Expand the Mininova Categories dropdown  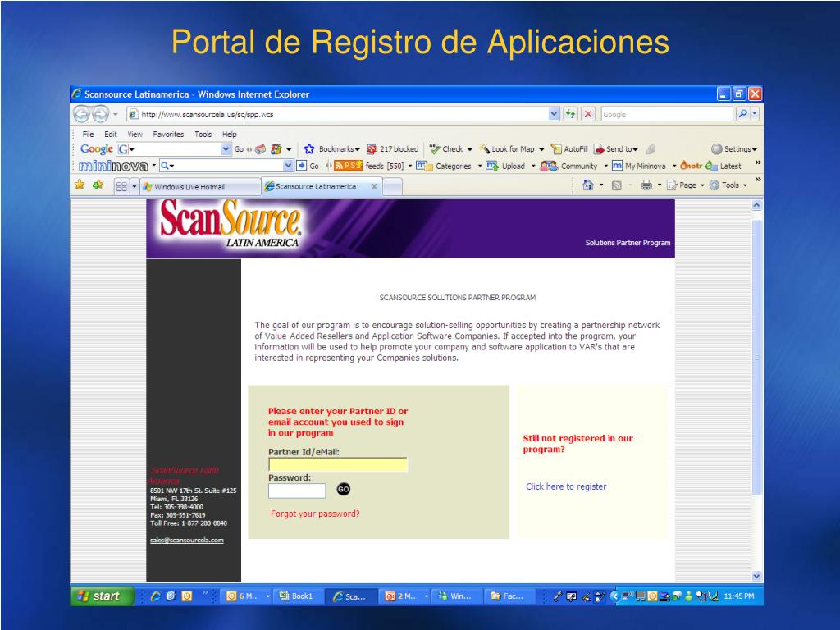click(480, 166)
